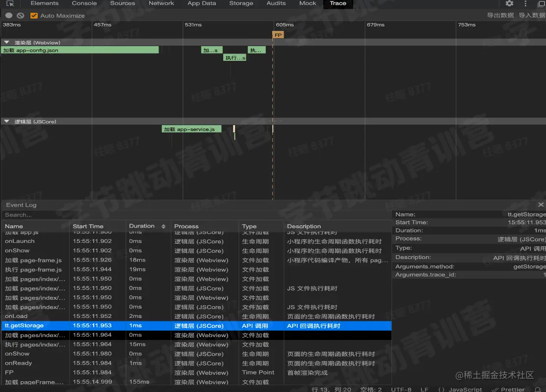546x392 pixels.
Task: Open the Audits tab
Action: coord(276,3)
